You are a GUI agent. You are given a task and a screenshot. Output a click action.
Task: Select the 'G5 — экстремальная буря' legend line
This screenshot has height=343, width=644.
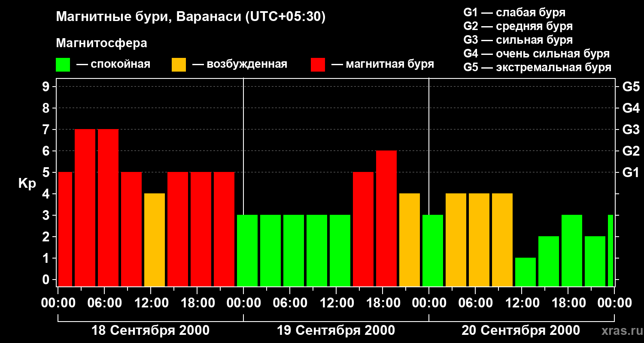[x=538, y=67]
